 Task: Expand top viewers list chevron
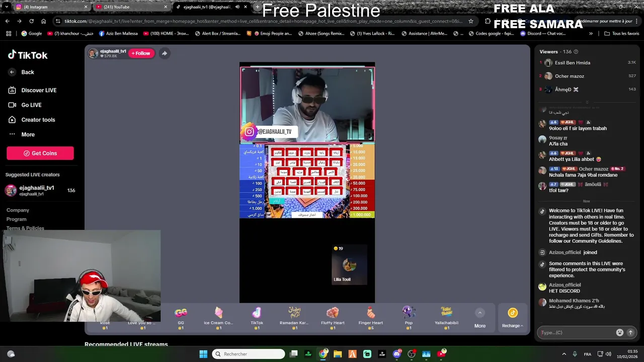(x=587, y=102)
